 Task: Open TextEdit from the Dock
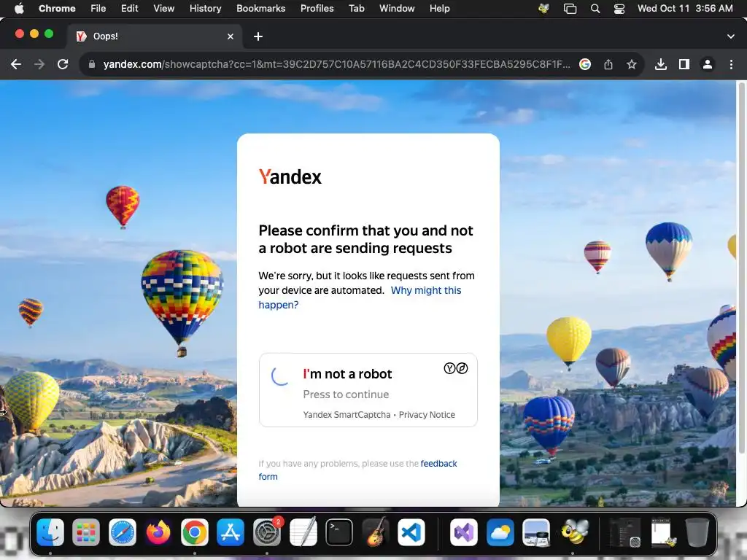pos(303,532)
